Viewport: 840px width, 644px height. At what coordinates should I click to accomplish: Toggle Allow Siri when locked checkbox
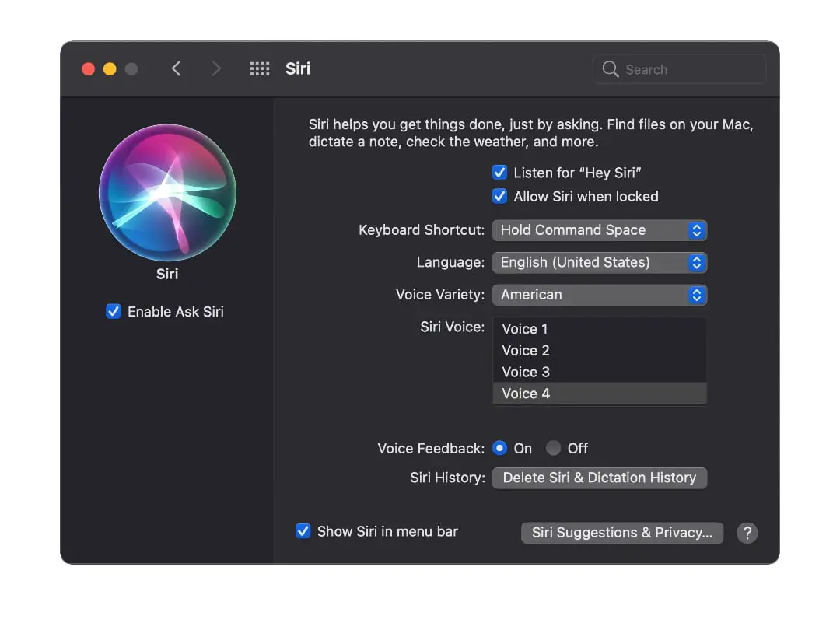(499, 196)
